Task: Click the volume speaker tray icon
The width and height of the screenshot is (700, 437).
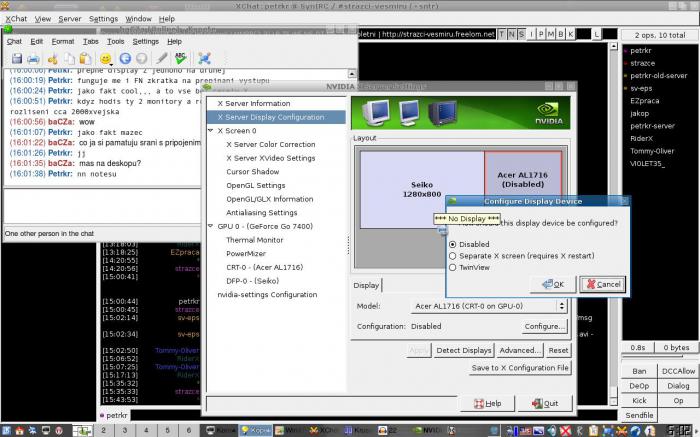Action: (x=552, y=431)
